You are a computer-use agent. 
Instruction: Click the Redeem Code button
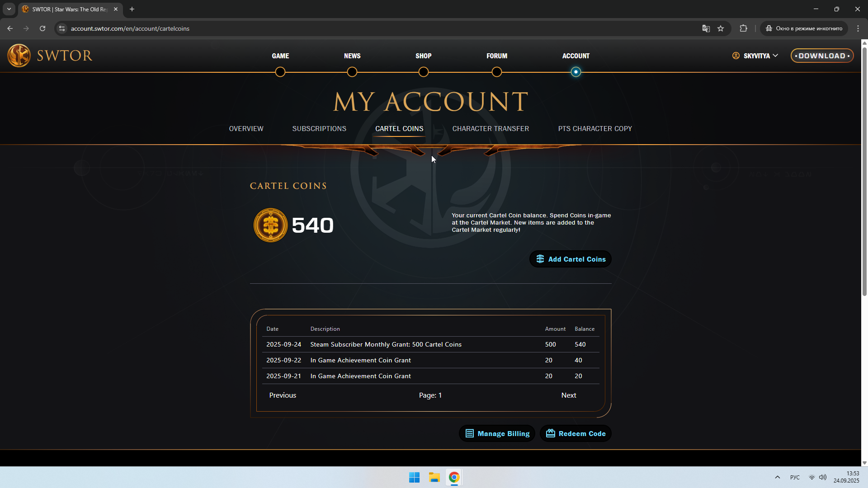tap(576, 433)
